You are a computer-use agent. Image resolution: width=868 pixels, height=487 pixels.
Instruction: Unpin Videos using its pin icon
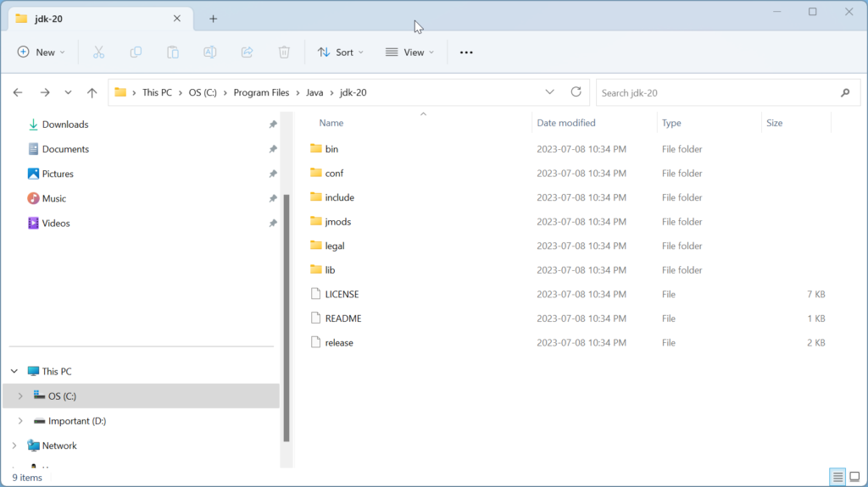point(273,223)
